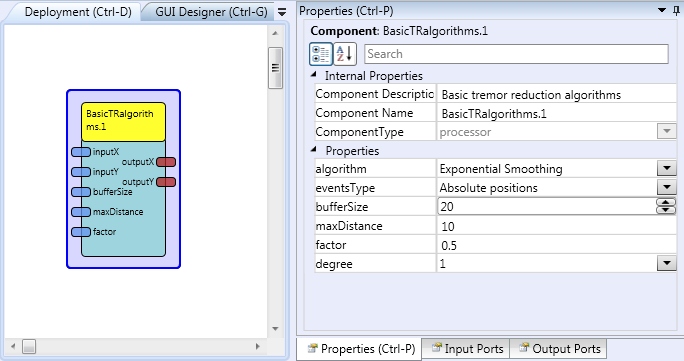
Task: Click the bufferSize input port connector
Action: click(x=81, y=192)
